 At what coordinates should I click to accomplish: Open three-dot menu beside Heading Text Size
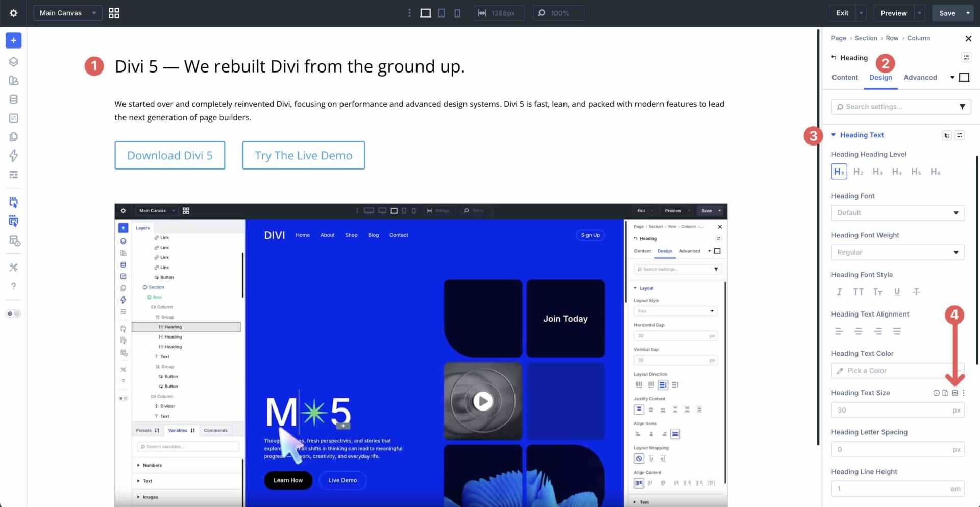point(964,393)
